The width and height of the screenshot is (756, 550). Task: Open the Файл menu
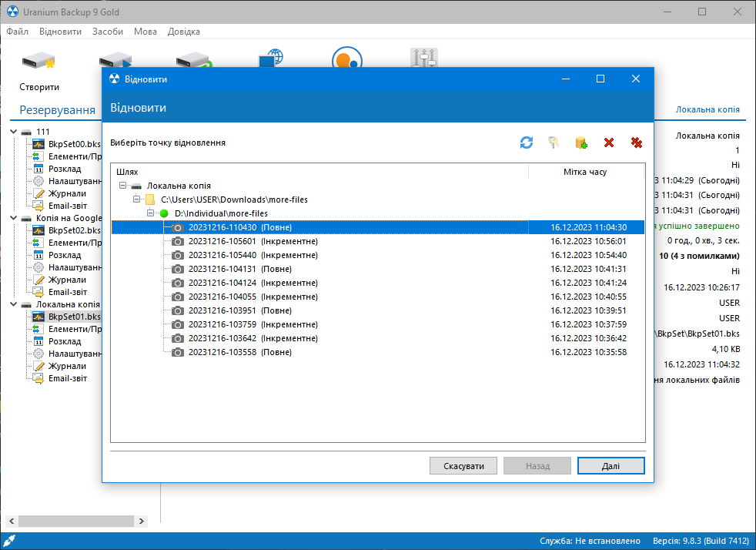18,32
